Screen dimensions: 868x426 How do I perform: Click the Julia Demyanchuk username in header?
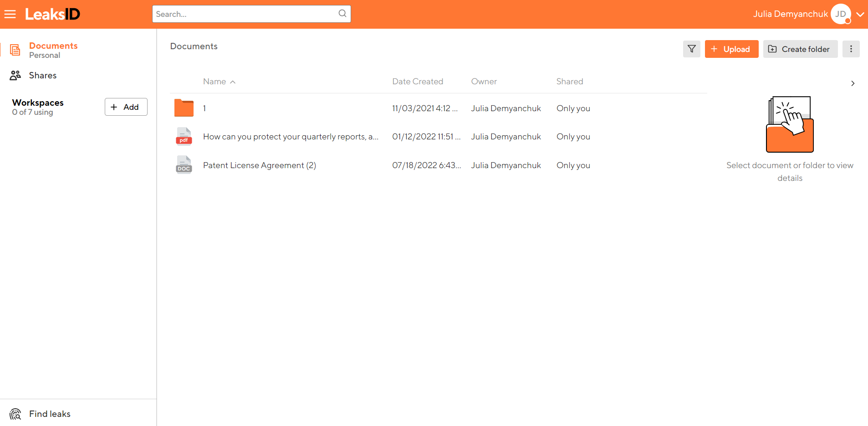[790, 14]
